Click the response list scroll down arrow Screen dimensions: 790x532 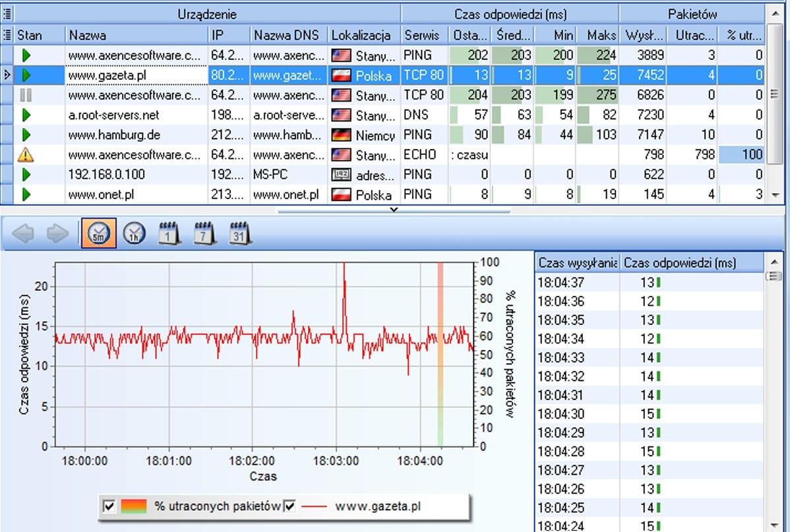[x=774, y=525]
